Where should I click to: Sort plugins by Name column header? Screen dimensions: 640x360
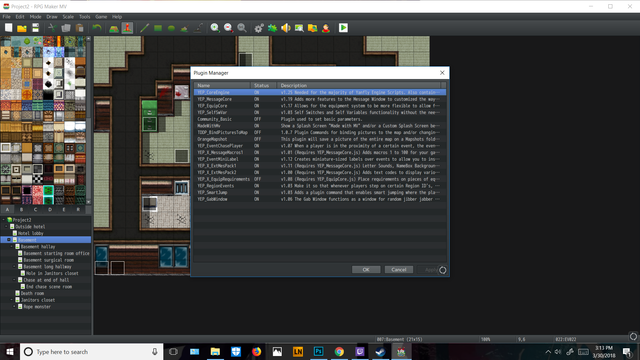(x=222, y=85)
